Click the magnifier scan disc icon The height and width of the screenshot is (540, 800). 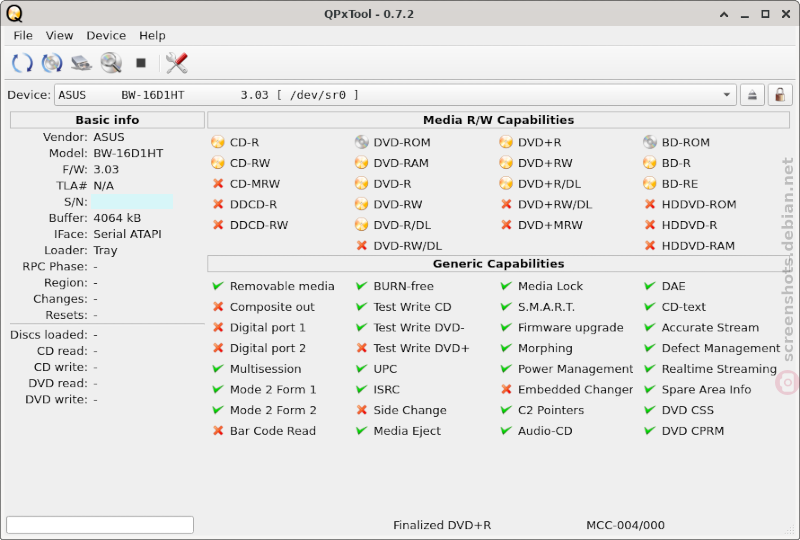pyautogui.click(x=111, y=63)
